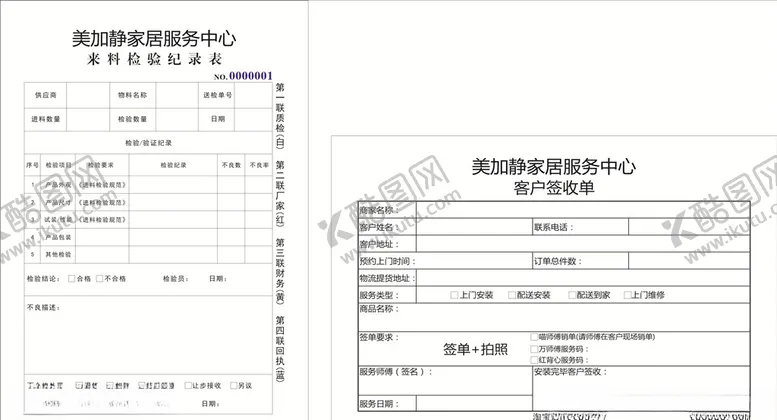This screenshot has height=420, width=777.
Task: Click the 服务师傅（签名） label
Action: point(396,371)
